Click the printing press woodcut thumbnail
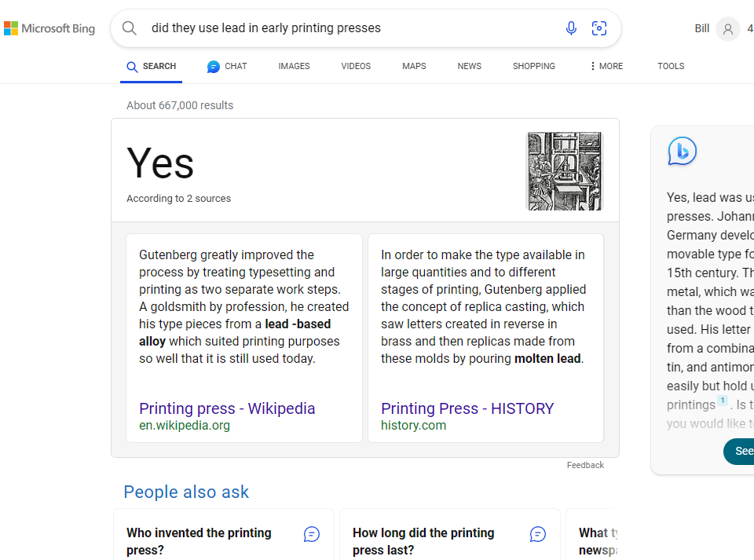Viewport: 754px width, 560px height. (x=564, y=171)
